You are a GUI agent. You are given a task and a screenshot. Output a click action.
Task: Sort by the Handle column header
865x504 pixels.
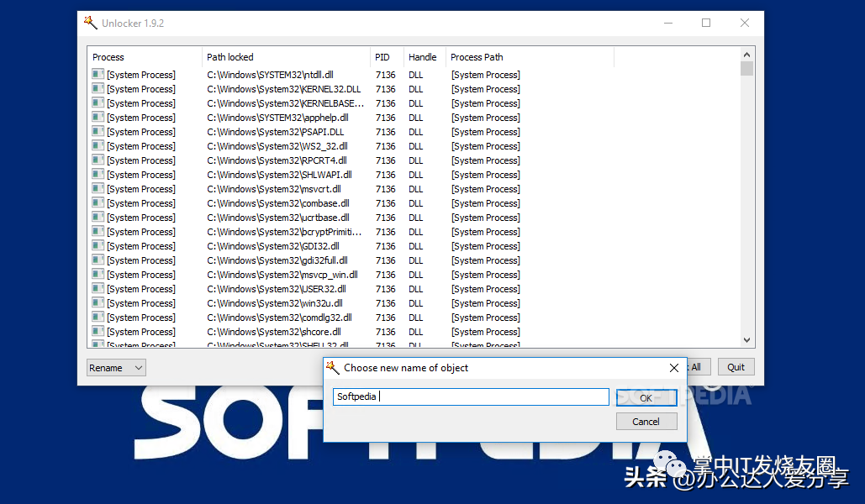tap(425, 57)
